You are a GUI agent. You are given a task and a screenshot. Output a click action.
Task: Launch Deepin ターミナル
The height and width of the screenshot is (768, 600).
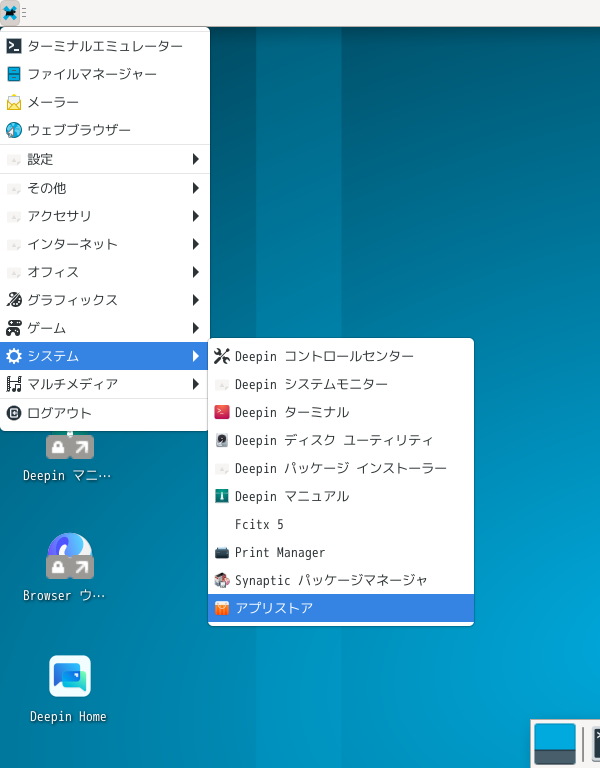click(x=341, y=412)
